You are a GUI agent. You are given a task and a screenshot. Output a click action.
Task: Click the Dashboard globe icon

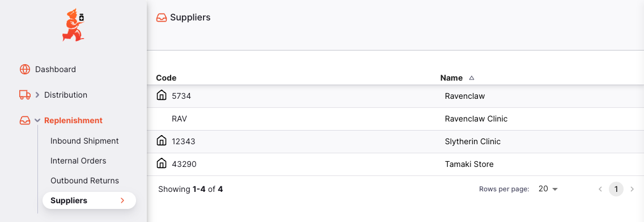click(x=25, y=69)
